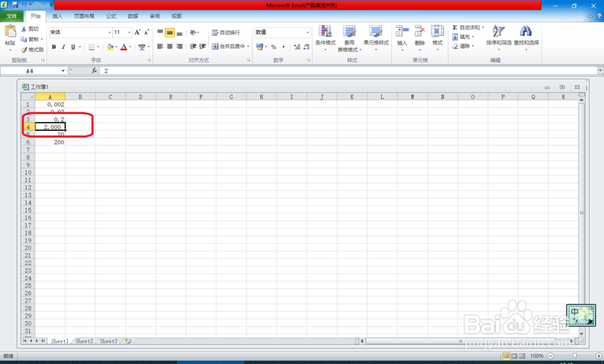Open Sort and Filter menu
Screen dimensions: 604x364
tap(499, 37)
